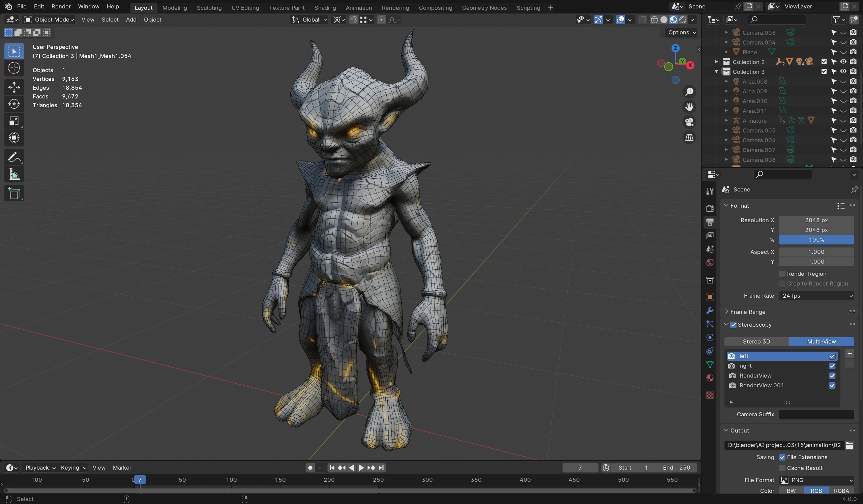The image size is (863, 504).
Task: Enable the Cache Result checkbox
Action: point(782,468)
